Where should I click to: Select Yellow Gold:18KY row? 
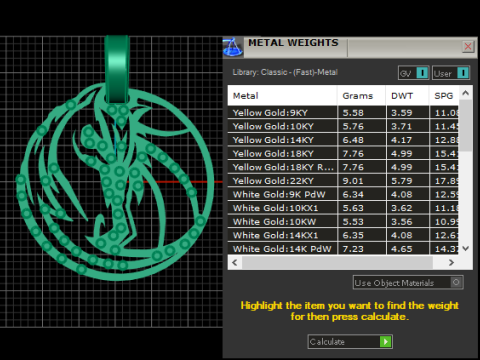click(343, 154)
